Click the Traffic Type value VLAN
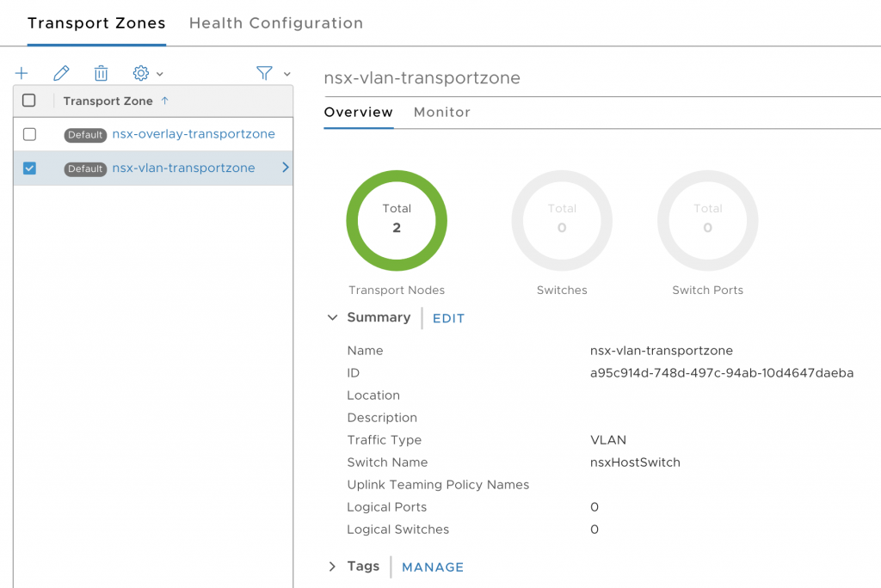Image resolution: width=881 pixels, height=588 pixels. (x=608, y=440)
